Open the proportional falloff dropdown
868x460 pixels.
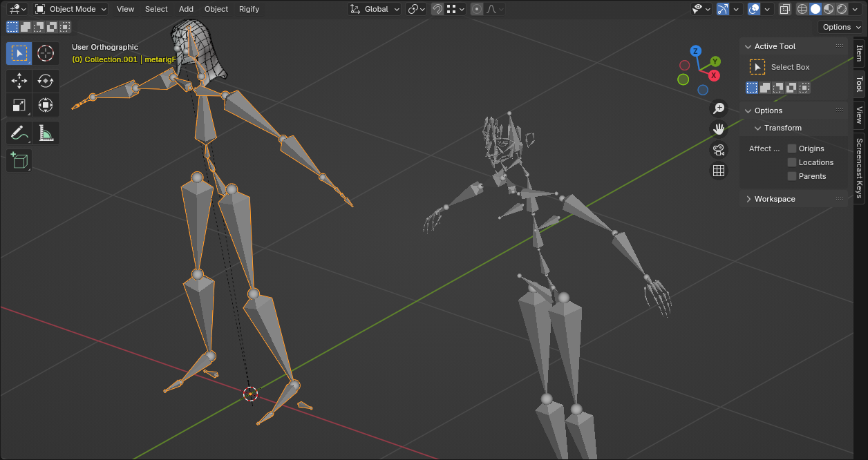tap(495, 9)
